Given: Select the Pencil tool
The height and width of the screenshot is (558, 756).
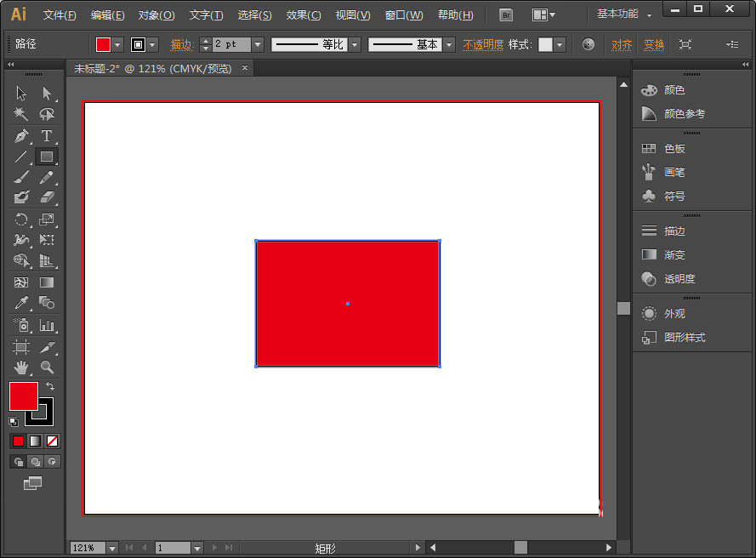Looking at the screenshot, I should click(x=47, y=177).
